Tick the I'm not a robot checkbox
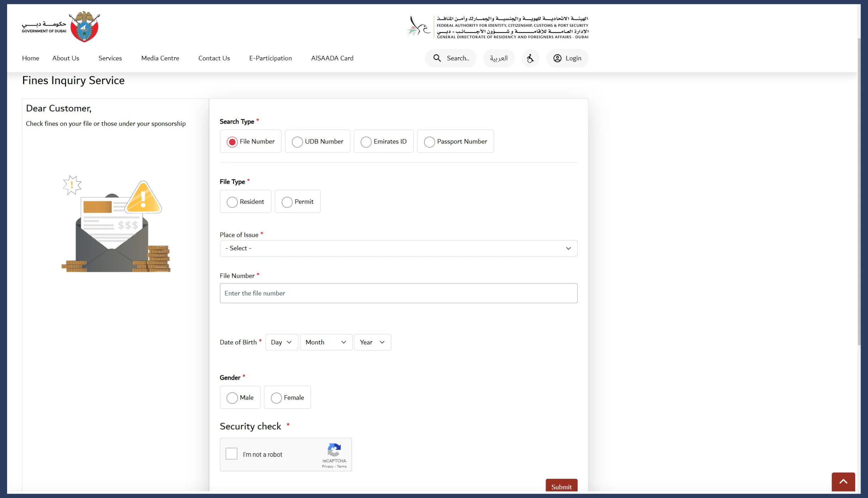868x498 pixels. [231, 454]
